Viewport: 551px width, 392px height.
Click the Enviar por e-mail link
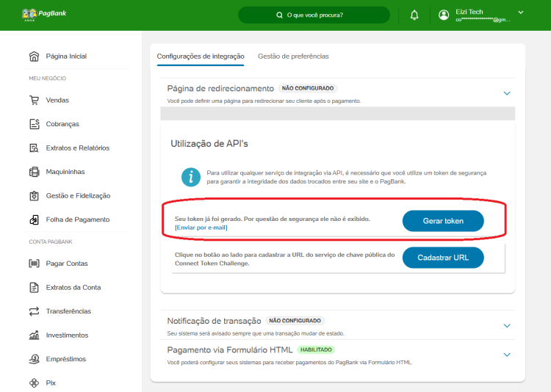click(x=201, y=228)
